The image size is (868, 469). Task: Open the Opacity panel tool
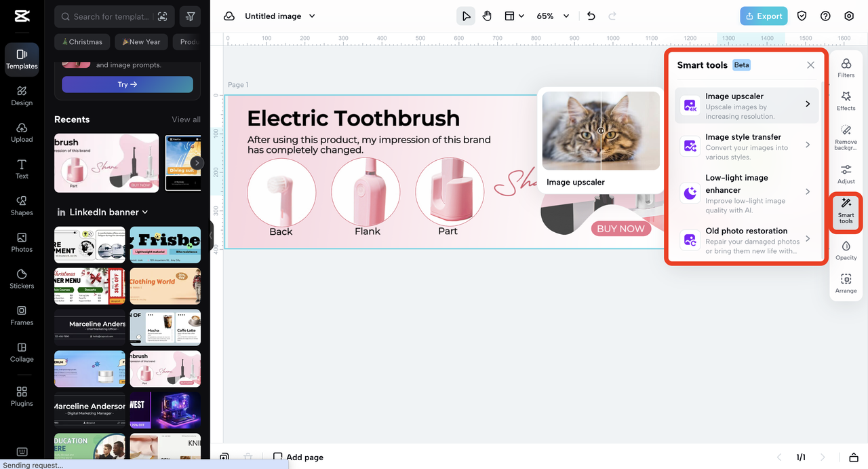[846, 250]
